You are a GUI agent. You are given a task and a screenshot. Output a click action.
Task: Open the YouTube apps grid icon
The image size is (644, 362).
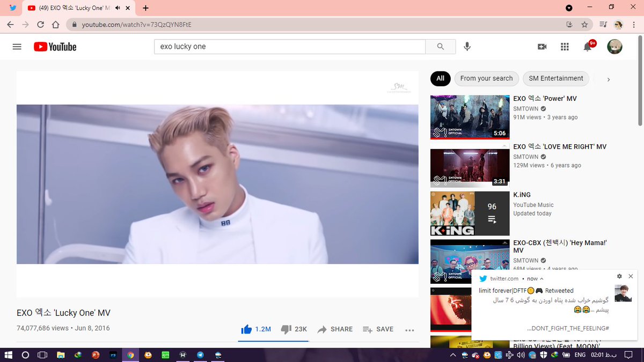(565, 47)
